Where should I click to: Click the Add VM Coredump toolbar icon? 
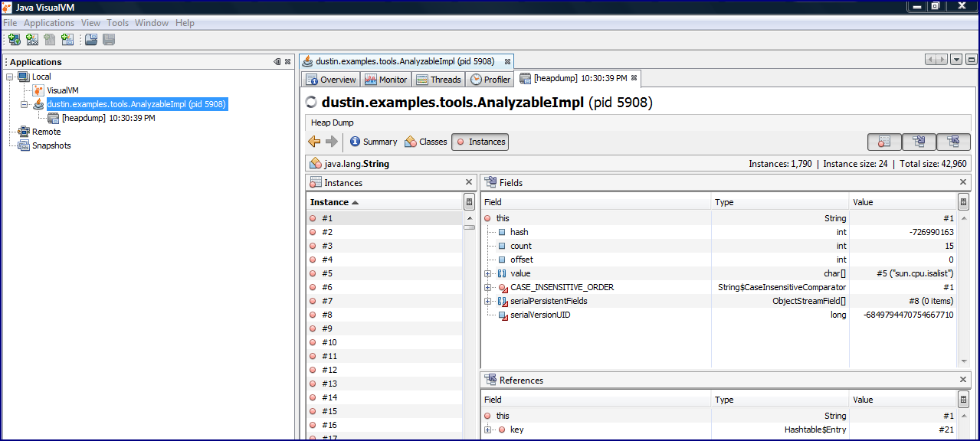point(50,40)
